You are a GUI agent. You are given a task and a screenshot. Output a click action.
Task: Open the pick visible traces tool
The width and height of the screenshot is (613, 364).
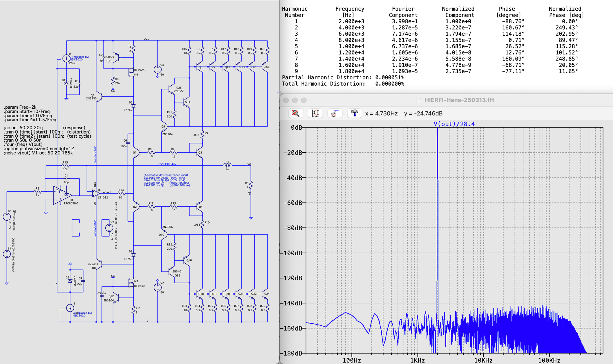pyautogui.click(x=335, y=113)
